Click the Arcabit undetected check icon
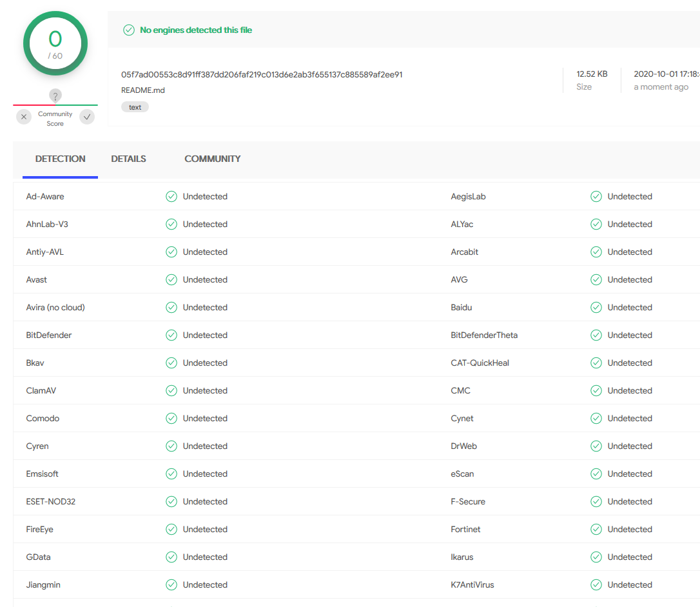 point(596,252)
